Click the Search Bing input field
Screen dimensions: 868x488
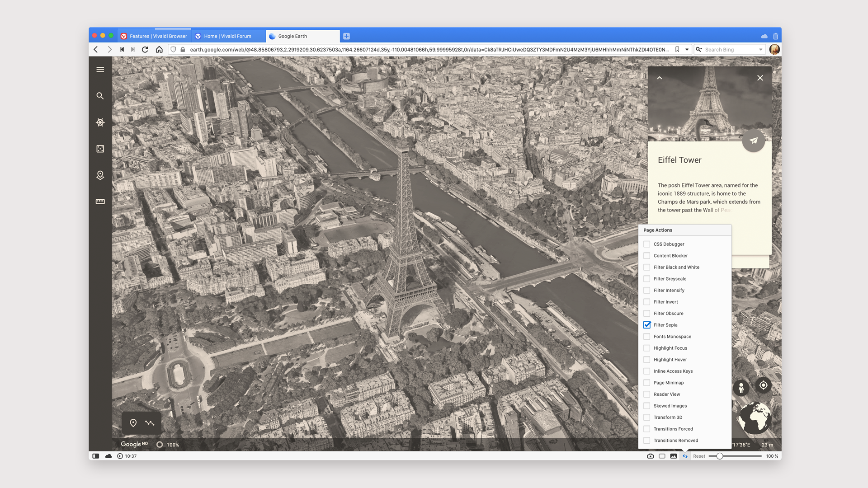point(730,50)
